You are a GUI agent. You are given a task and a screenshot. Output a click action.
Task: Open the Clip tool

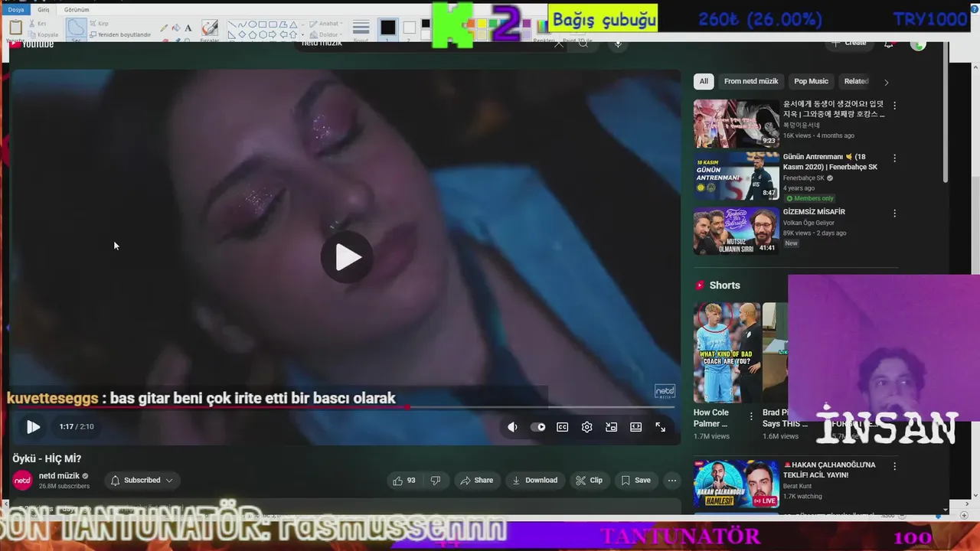(x=589, y=481)
